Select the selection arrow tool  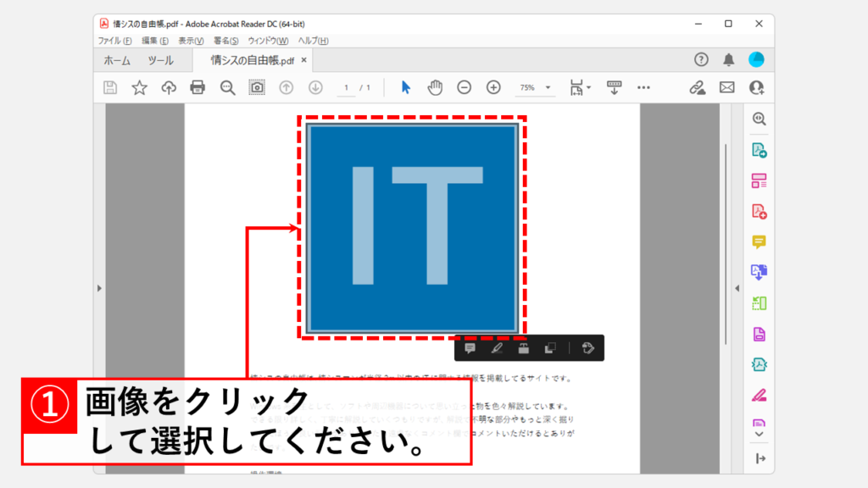click(x=405, y=87)
